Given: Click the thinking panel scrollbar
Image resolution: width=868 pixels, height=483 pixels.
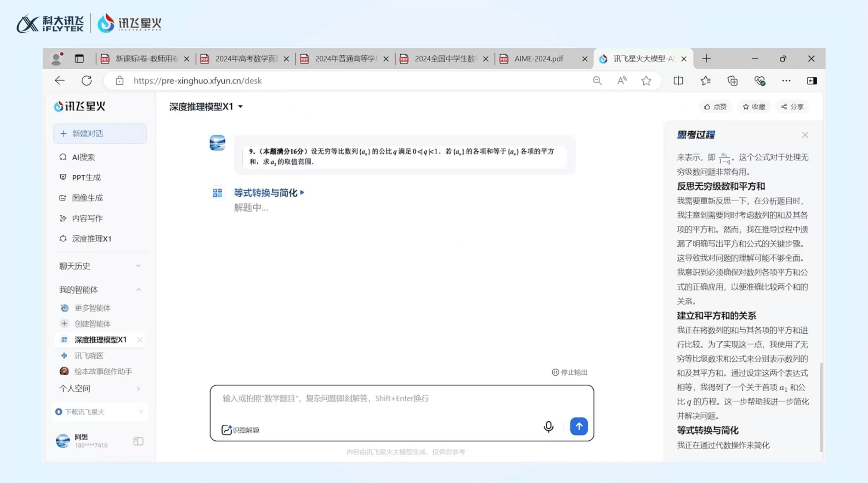Looking at the screenshot, I should pyautogui.click(x=821, y=407).
